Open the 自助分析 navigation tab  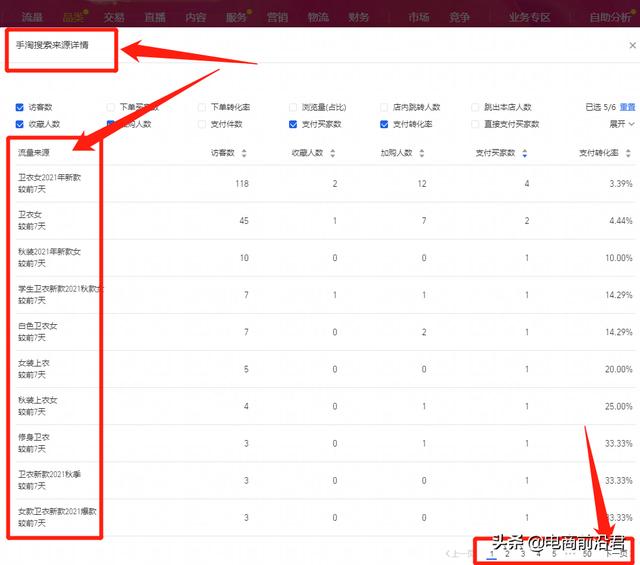pyautogui.click(x=610, y=17)
